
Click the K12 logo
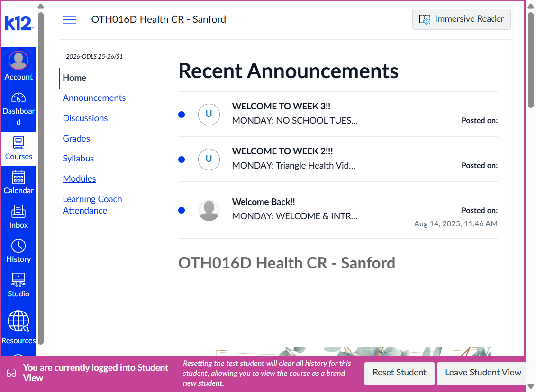(19, 23)
